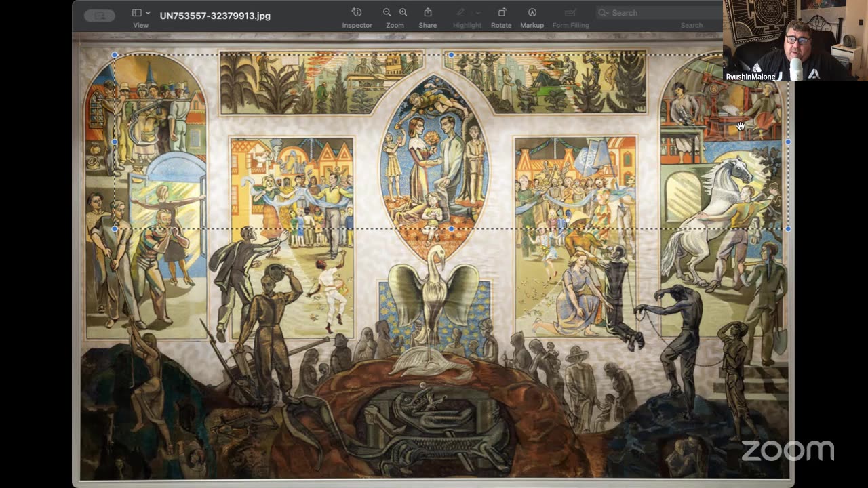Open the Share menu
The width and height of the screenshot is (868, 488).
(428, 12)
